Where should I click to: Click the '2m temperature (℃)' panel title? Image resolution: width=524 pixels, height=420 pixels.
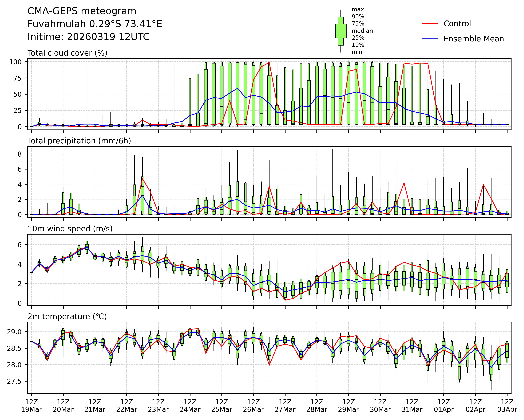67,317
